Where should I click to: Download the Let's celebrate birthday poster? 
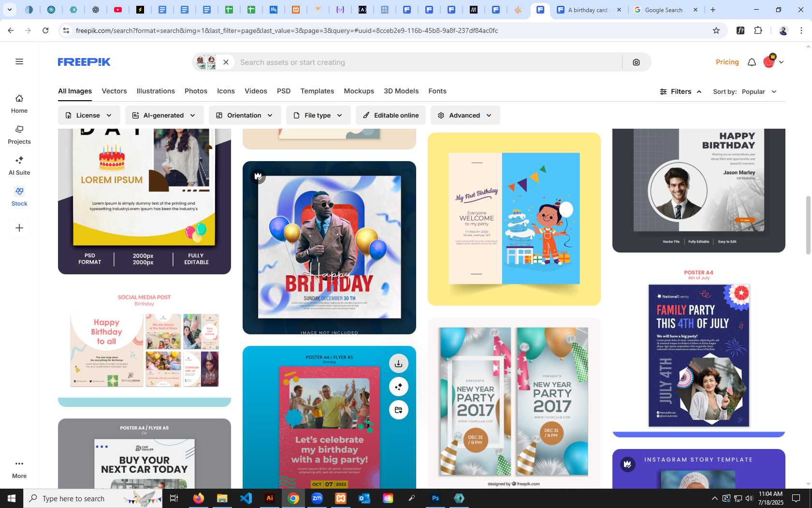pyautogui.click(x=398, y=363)
